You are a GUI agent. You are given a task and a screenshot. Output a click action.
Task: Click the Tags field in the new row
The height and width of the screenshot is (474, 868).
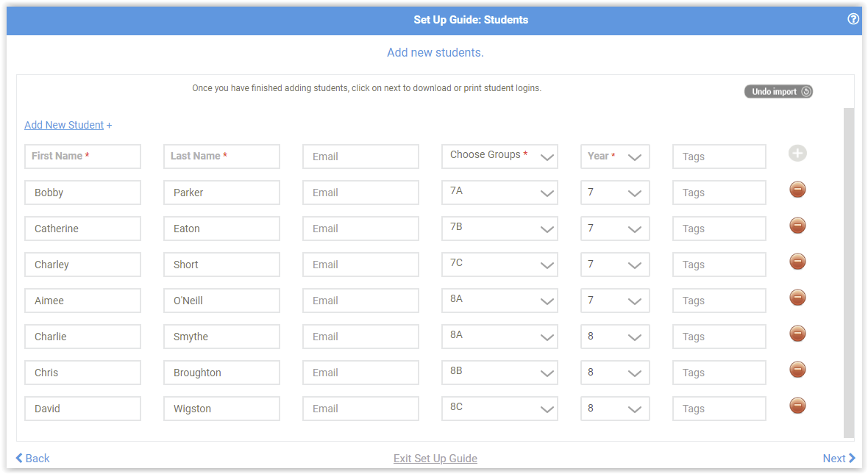(719, 157)
